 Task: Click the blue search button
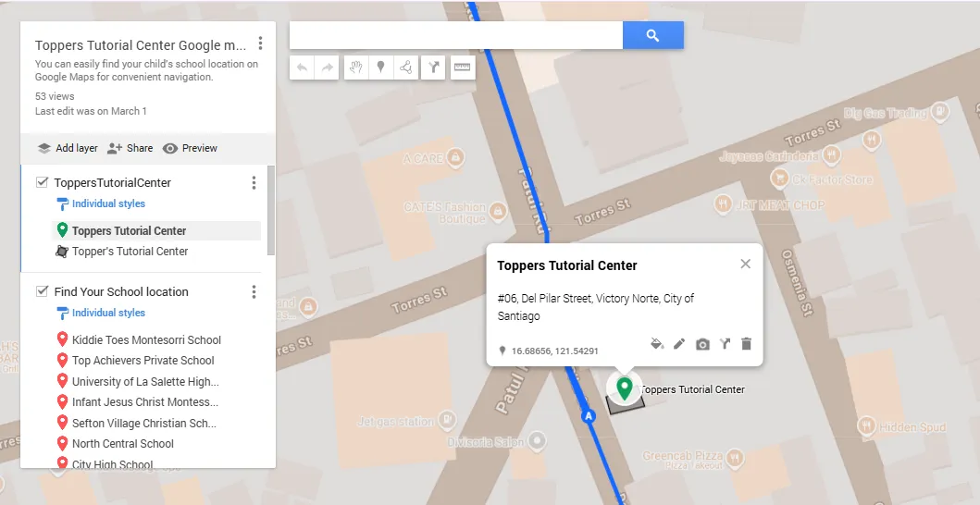[x=652, y=36]
